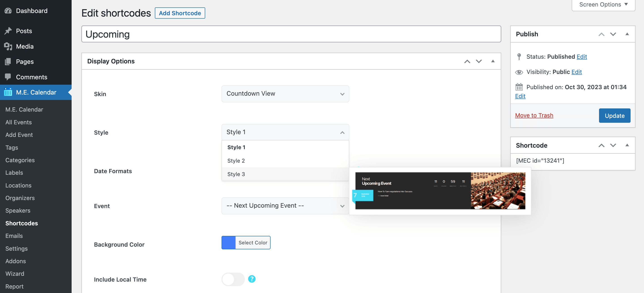Click the Posts pushpin icon
644x293 pixels.
coord(8,31)
